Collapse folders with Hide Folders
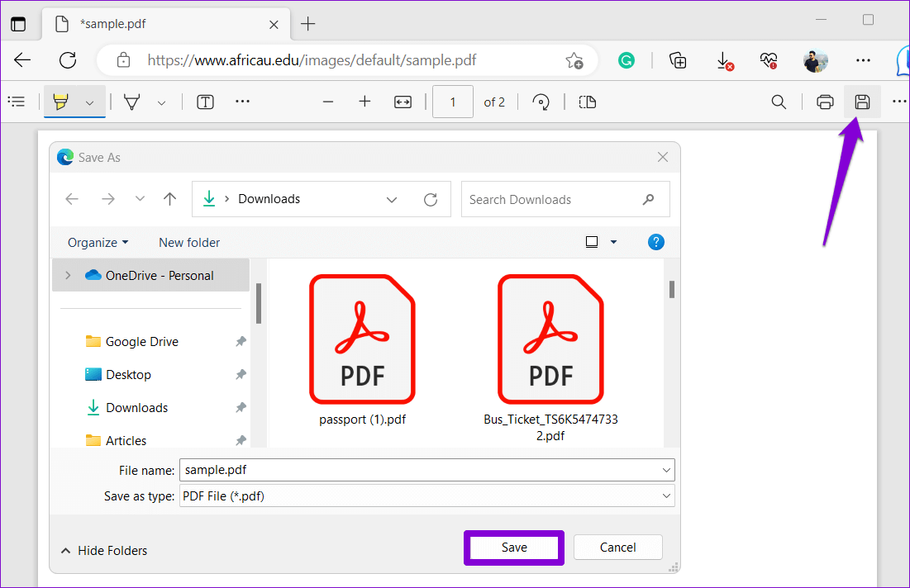Image resolution: width=910 pixels, height=588 pixels. point(102,550)
